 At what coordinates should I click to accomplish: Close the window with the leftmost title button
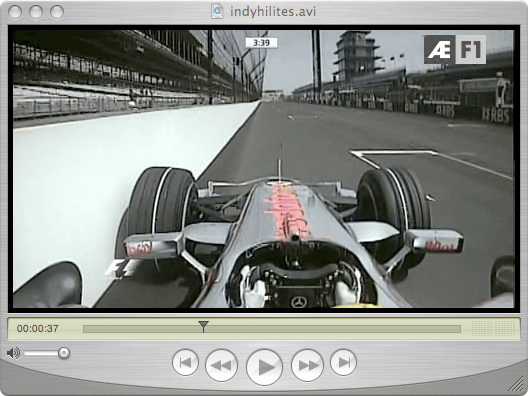point(15,12)
